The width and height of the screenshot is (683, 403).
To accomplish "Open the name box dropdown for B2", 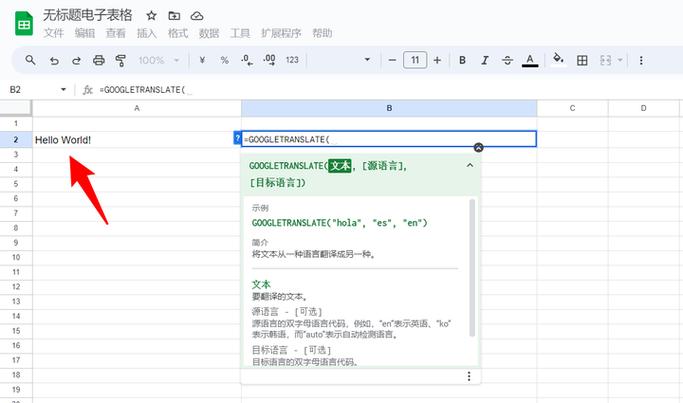I will pyautogui.click(x=63, y=89).
